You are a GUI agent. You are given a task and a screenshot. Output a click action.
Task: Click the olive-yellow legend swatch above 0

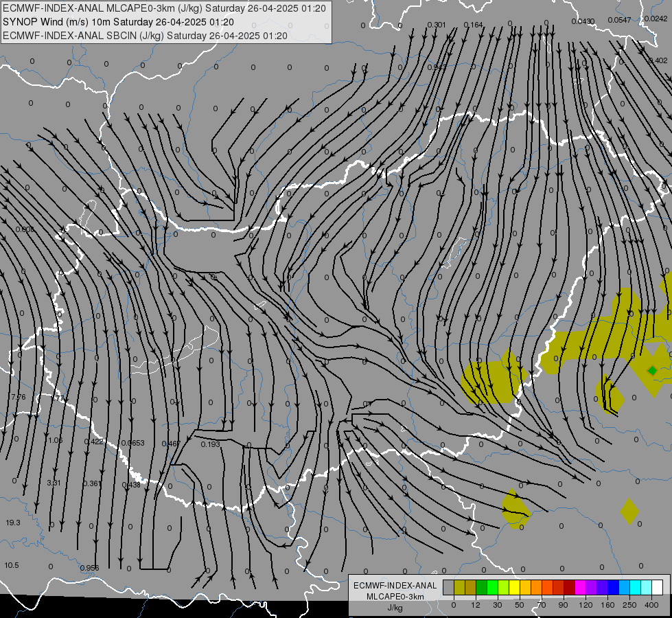459,587
